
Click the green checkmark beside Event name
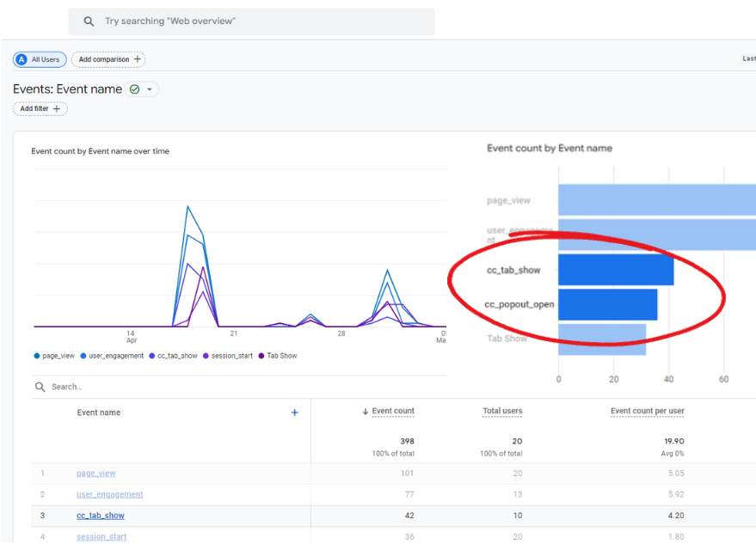coord(133,89)
